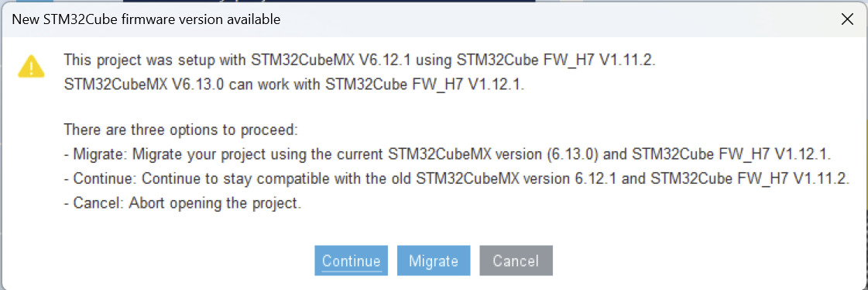
Task: Click the '- Cancel: Abort opening the project' line
Action: coord(183,203)
